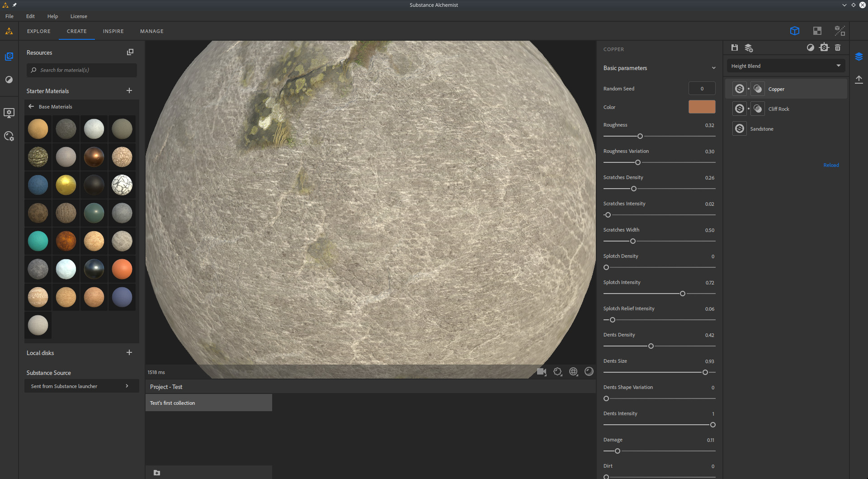Click the 1518 ms render time

pos(156,372)
